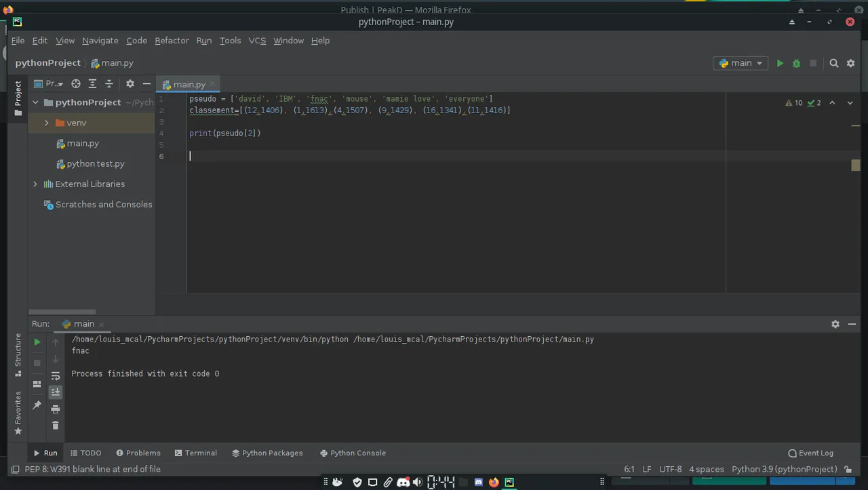
Task: Open the Navigate menu
Action: (100, 41)
